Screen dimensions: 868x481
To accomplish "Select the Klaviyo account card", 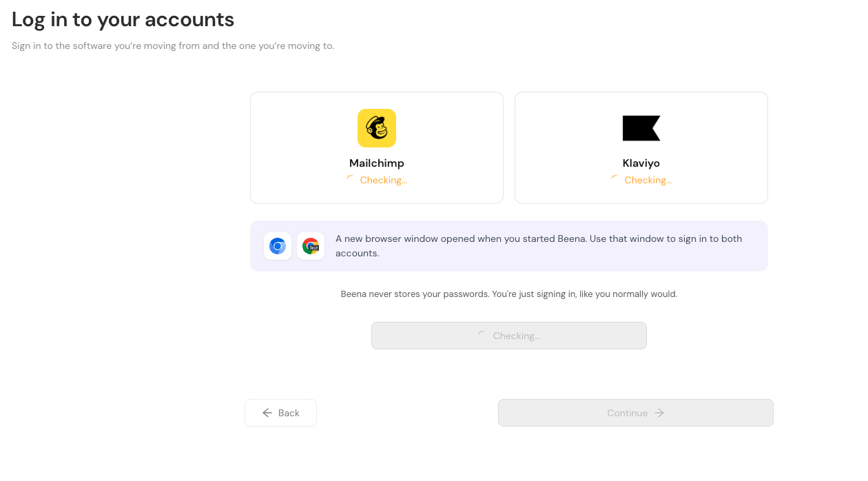I will point(641,147).
